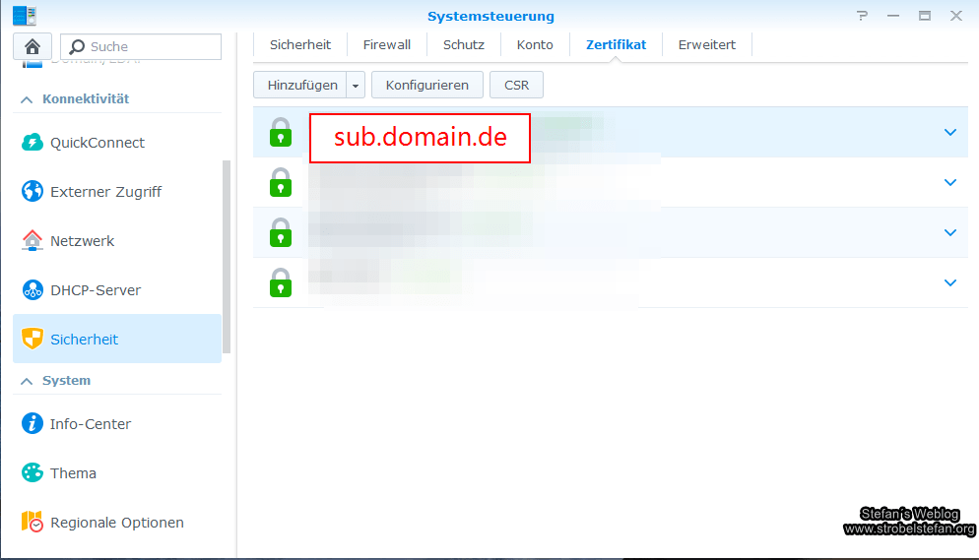
Task: Switch to the Schutz tab
Action: 463,45
